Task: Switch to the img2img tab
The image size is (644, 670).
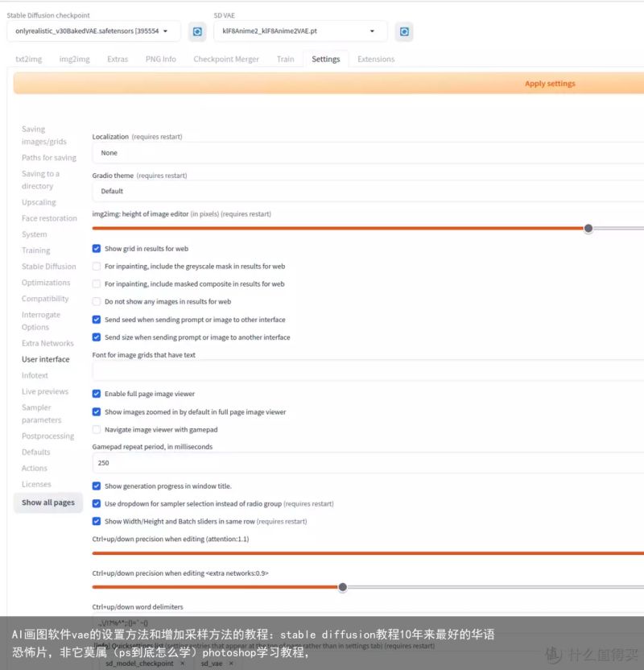Action: tap(74, 59)
